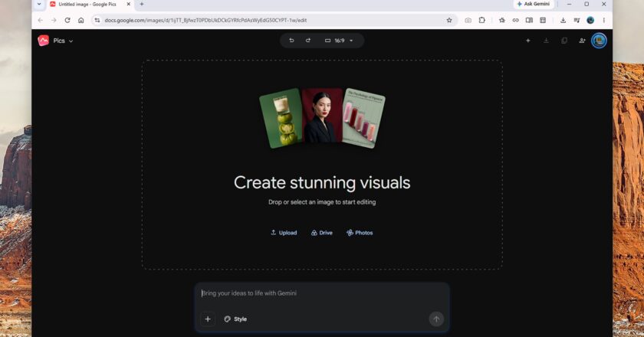This screenshot has height=337, width=644.
Task: Click the share with people icon
Action: point(582,41)
